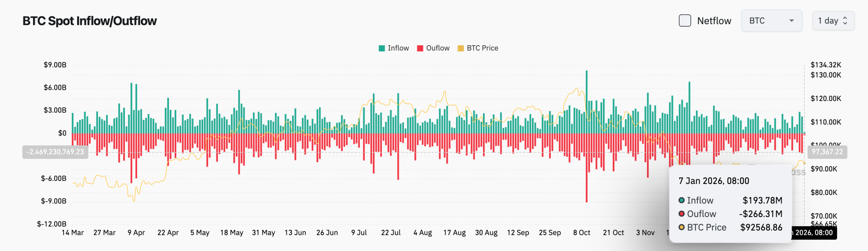Click the 97,367.22 price crosshair label

[x=827, y=152]
